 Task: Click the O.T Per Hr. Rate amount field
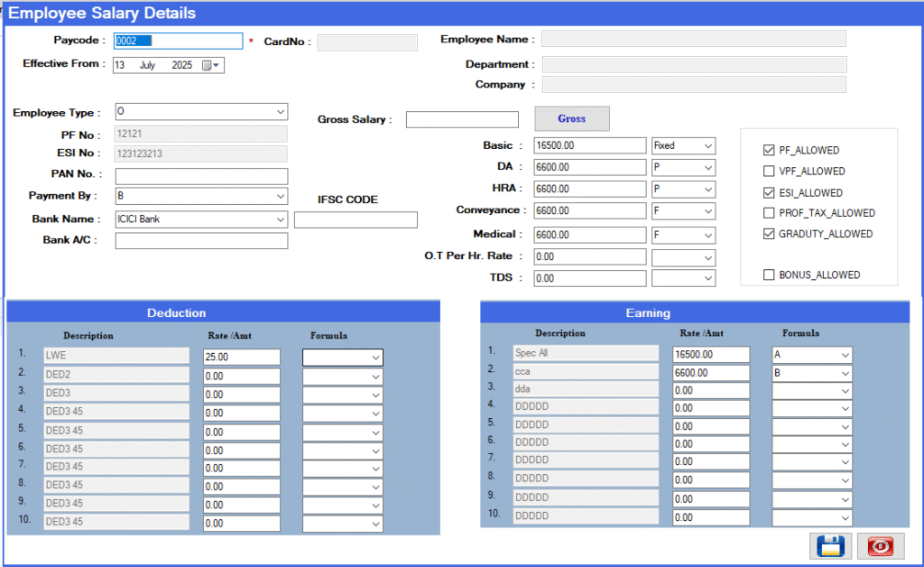point(590,257)
